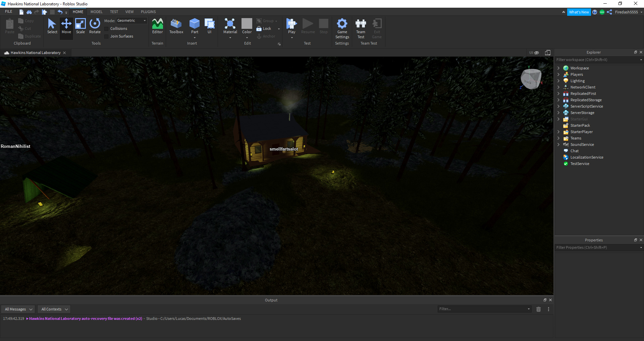Viewport: 644px width, 341px height.
Task: Clear output with trash icon
Action: pos(538,309)
